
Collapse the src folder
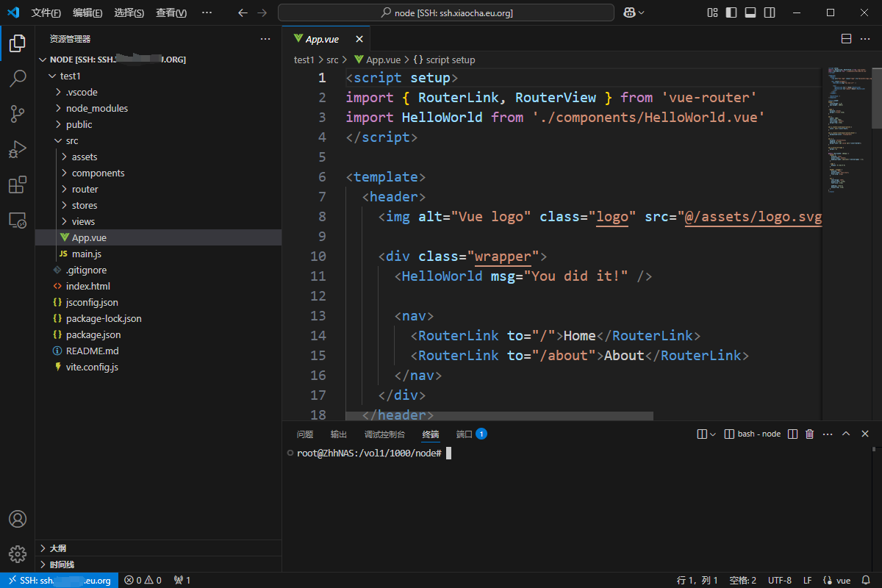click(x=71, y=140)
